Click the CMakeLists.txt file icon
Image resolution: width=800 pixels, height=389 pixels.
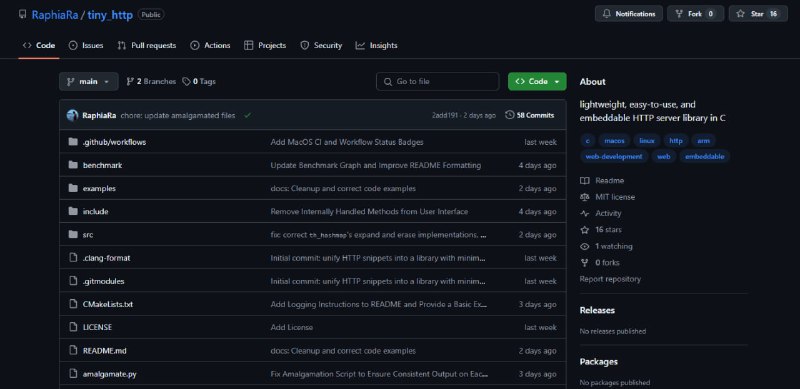(73, 304)
